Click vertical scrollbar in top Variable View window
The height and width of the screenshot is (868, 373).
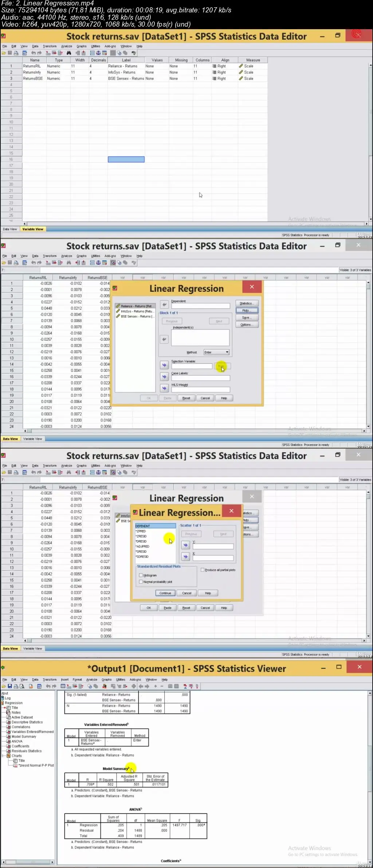point(370,142)
